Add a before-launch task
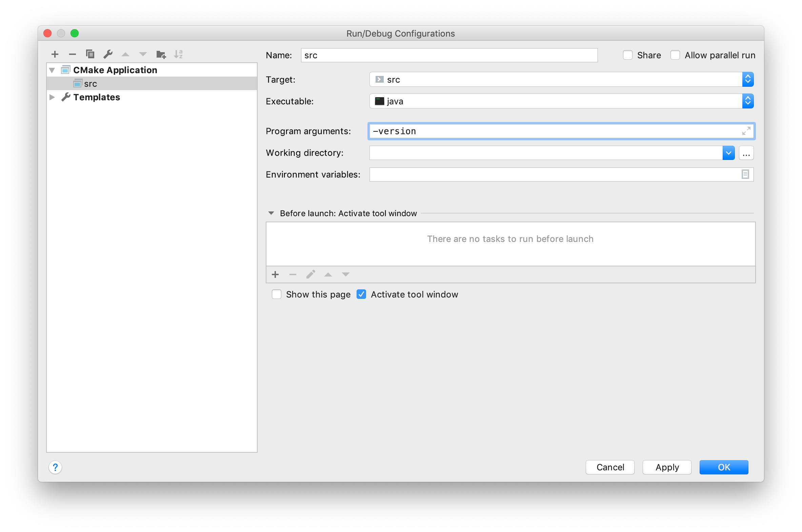 [x=275, y=274]
